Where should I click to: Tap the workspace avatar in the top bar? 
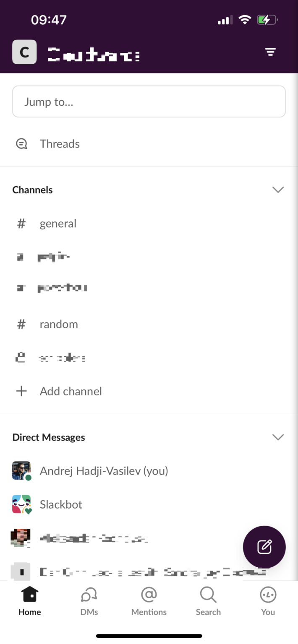(24, 52)
